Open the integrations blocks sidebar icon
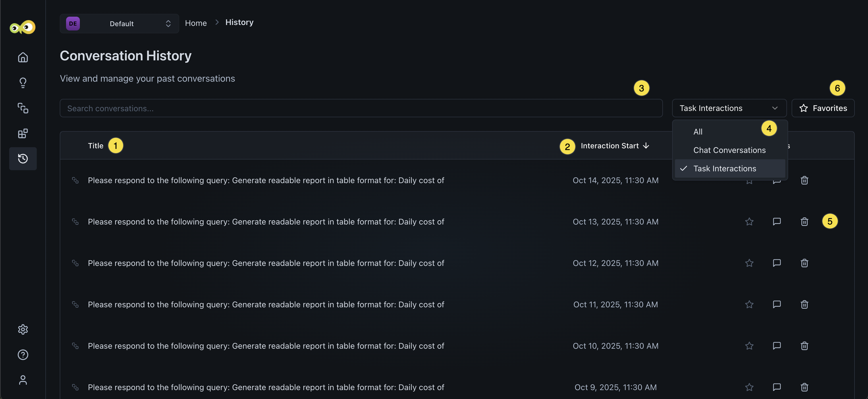The width and height of the screenshot is (868, 399). tap(23, 134)
